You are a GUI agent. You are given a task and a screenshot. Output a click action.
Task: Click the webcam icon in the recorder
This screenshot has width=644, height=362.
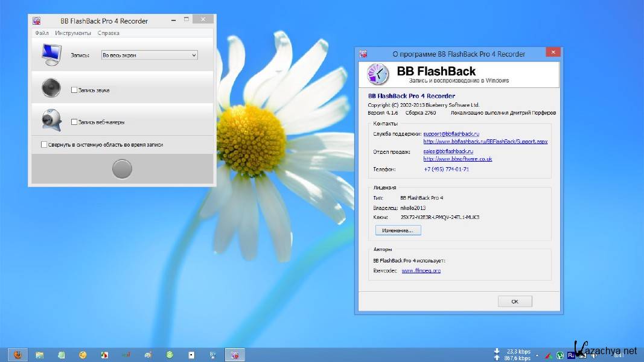click(51, 119)
